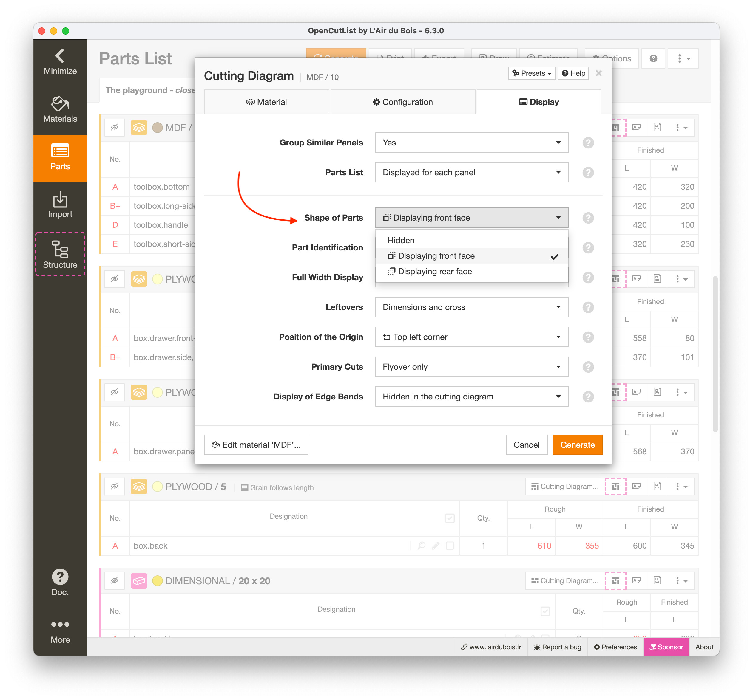Toggle visibility of PLYWOOD / 5 group
The image size is (753, 700).
(x=114, y=487)
